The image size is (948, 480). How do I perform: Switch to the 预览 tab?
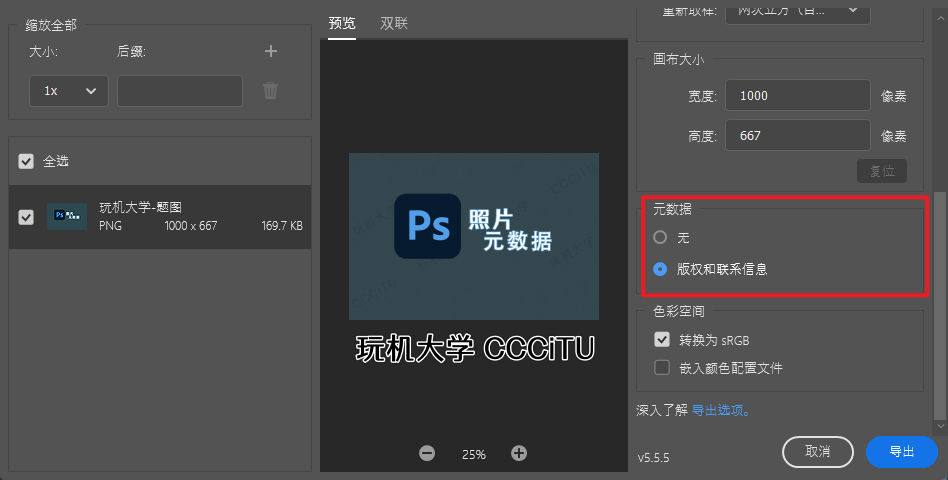[x=342, y=23]
